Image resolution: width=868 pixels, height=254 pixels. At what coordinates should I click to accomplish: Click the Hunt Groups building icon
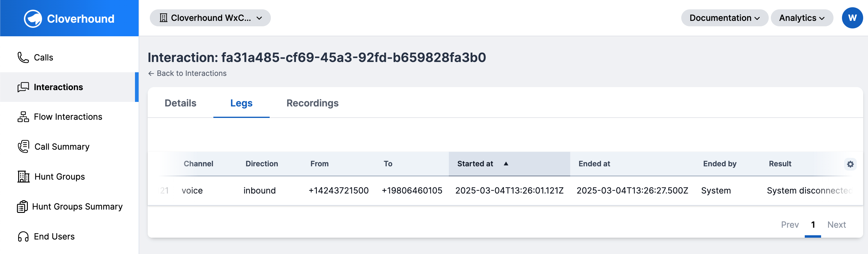click(x=23, y=177)
